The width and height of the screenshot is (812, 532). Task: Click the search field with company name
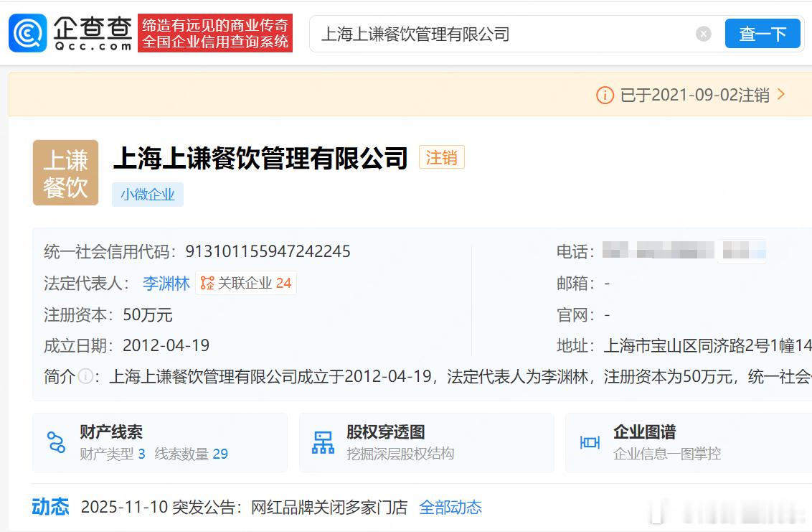click(x=502, y=34)
